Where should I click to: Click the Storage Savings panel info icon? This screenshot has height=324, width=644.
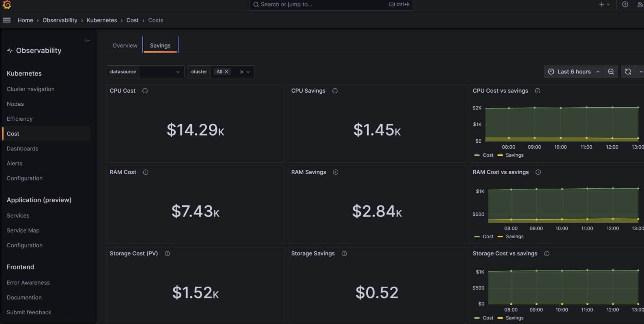tap(344, 253)
